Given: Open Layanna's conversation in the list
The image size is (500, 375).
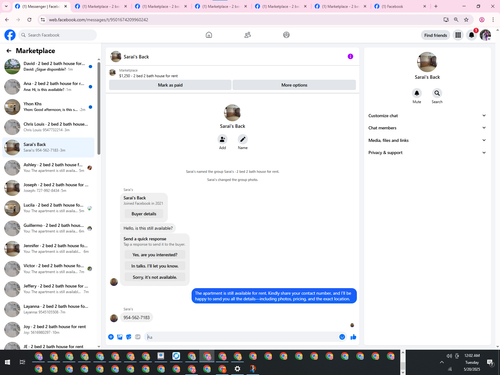Looking at the screenshot, I should click(49, 309).
